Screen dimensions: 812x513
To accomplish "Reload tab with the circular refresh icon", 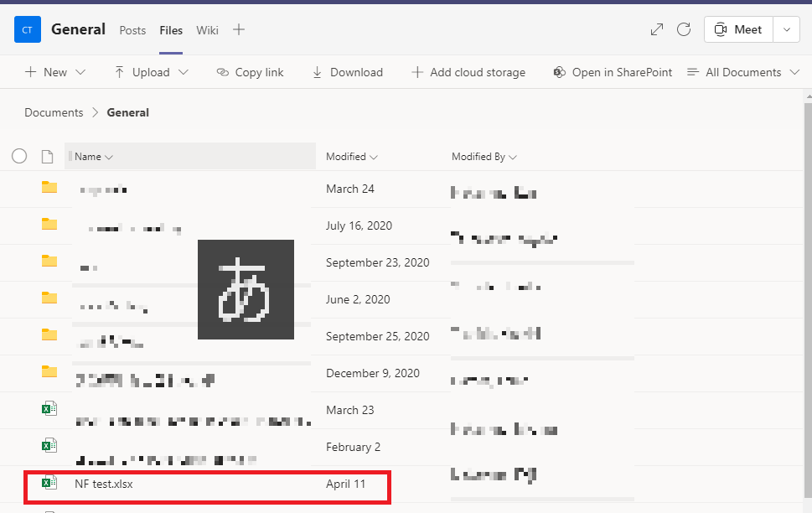I will coord(684,29).
